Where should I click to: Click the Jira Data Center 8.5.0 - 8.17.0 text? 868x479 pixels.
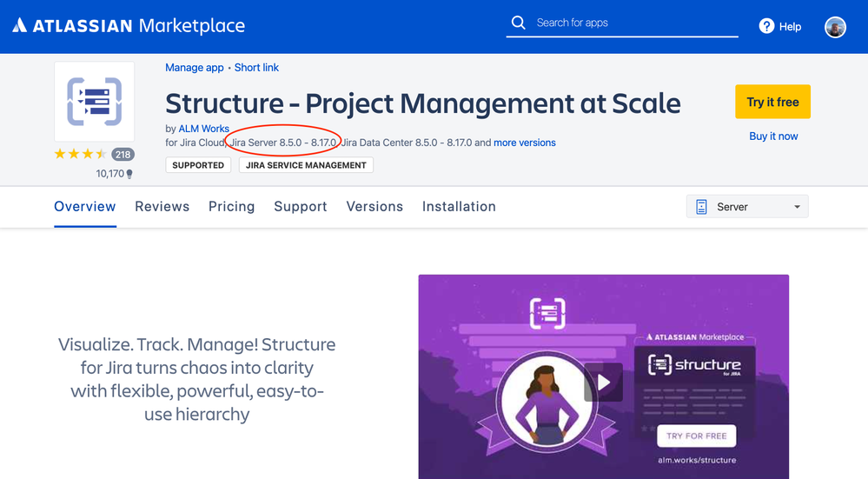click(407, 143)
